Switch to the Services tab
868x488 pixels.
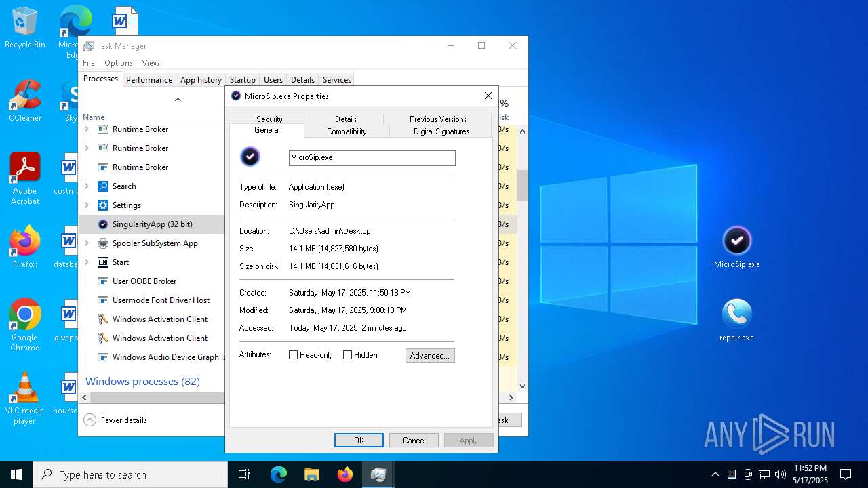click(x=337, y=80)
